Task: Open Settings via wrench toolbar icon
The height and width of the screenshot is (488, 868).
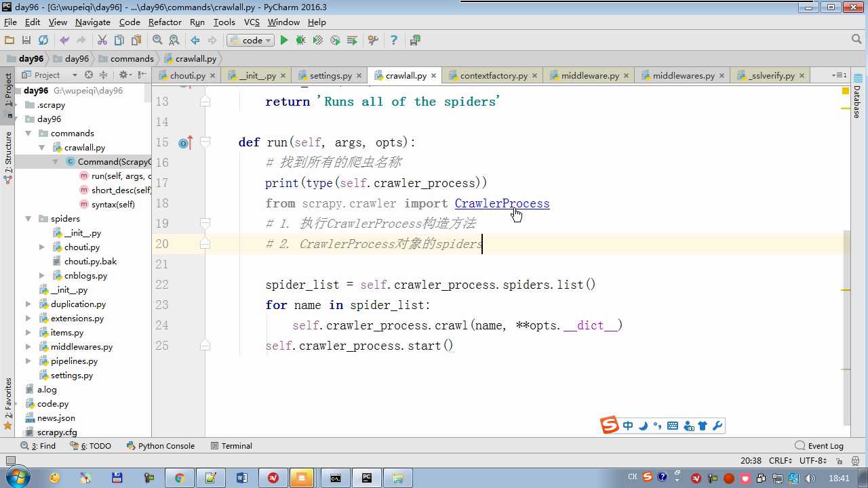Action: pyautogui.click(x=373, y=40)
